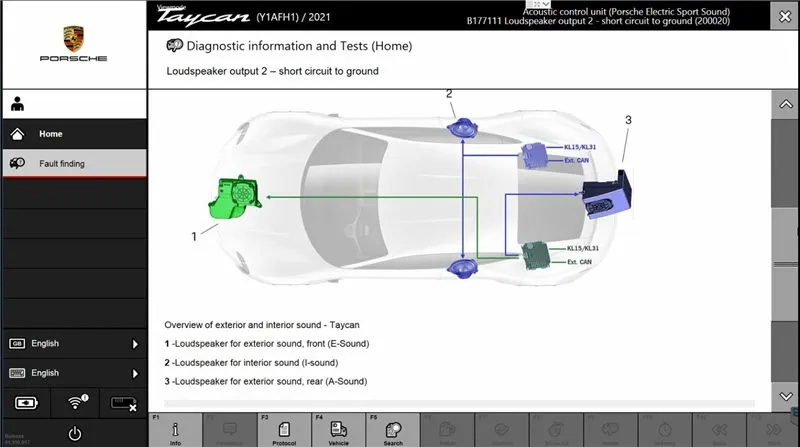Select the Home menu item
The image size is (800, 447).
(74, 134)
